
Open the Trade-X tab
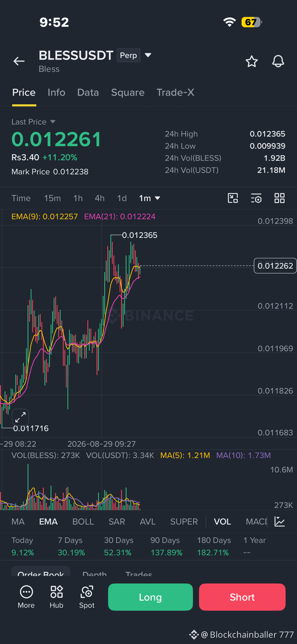[x=175, y=93]
